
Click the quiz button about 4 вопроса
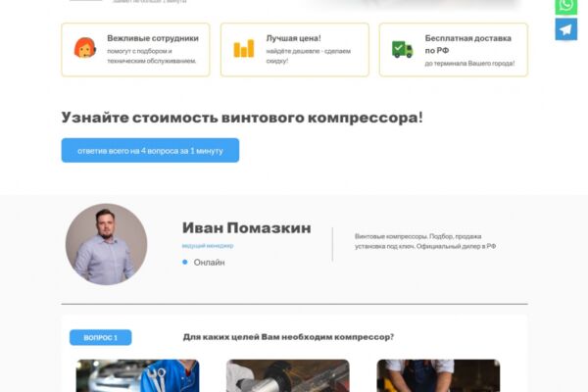150,150
